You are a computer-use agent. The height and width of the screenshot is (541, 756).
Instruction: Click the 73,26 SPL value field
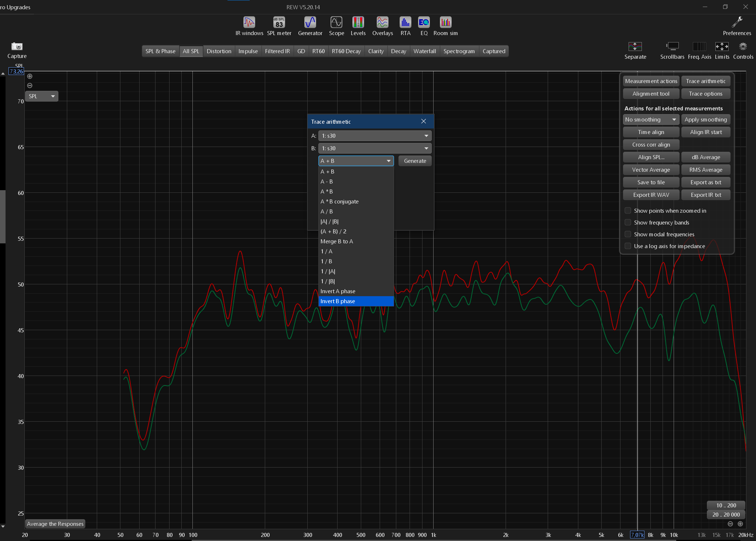[16, 71]
